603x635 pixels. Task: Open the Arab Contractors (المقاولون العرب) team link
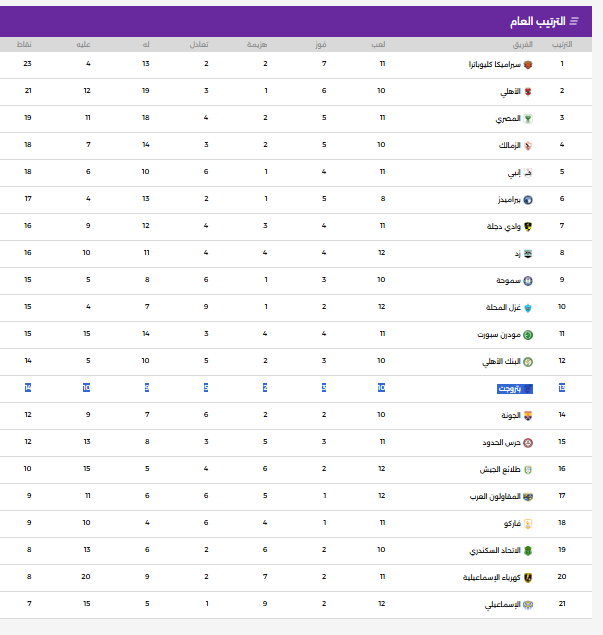point(493,497)
